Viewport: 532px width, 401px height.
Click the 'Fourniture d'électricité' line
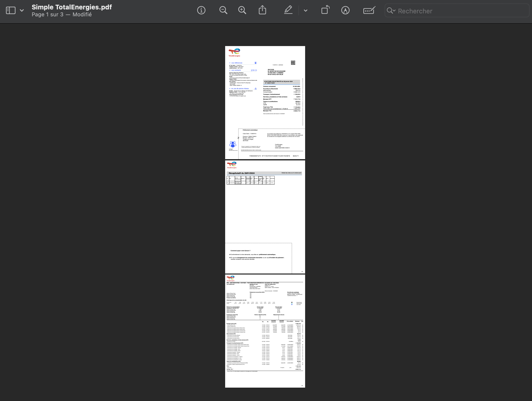tap(282, 89)
